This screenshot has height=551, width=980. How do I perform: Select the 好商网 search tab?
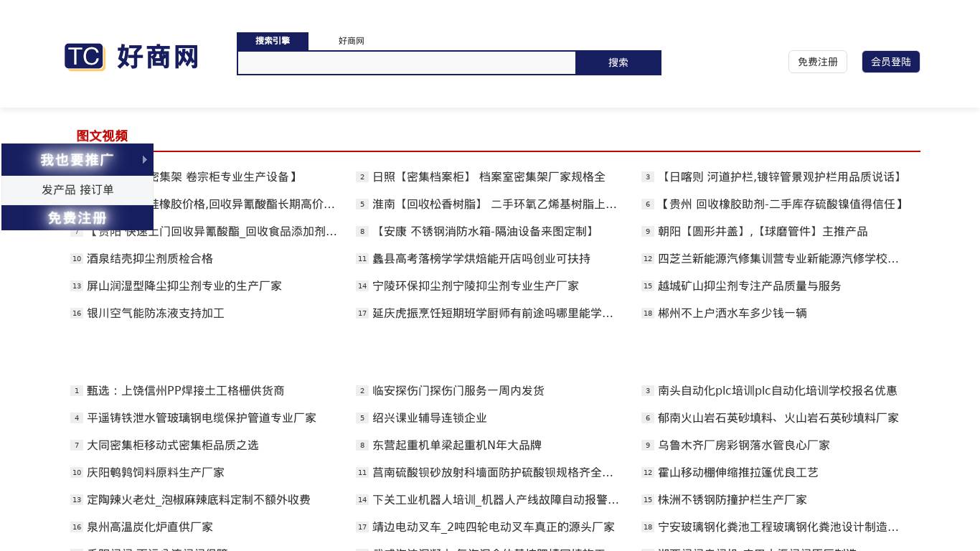click(x=352, y=41)
